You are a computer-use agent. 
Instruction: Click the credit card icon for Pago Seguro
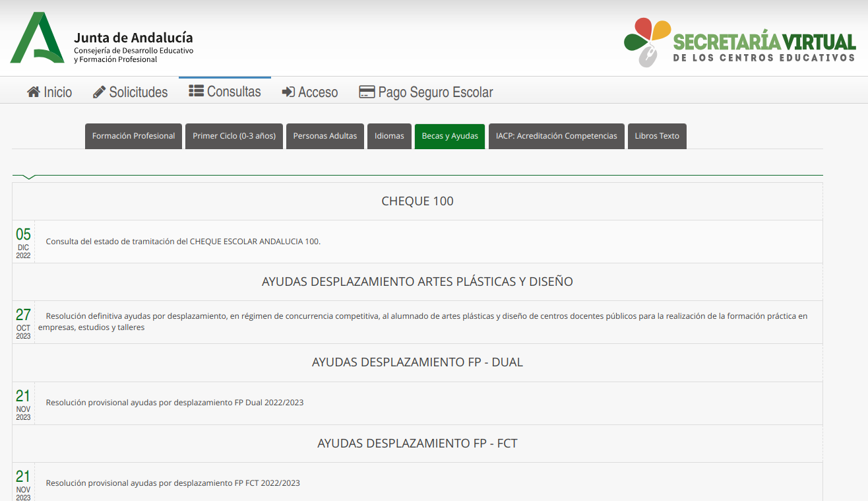click(367, 92)
